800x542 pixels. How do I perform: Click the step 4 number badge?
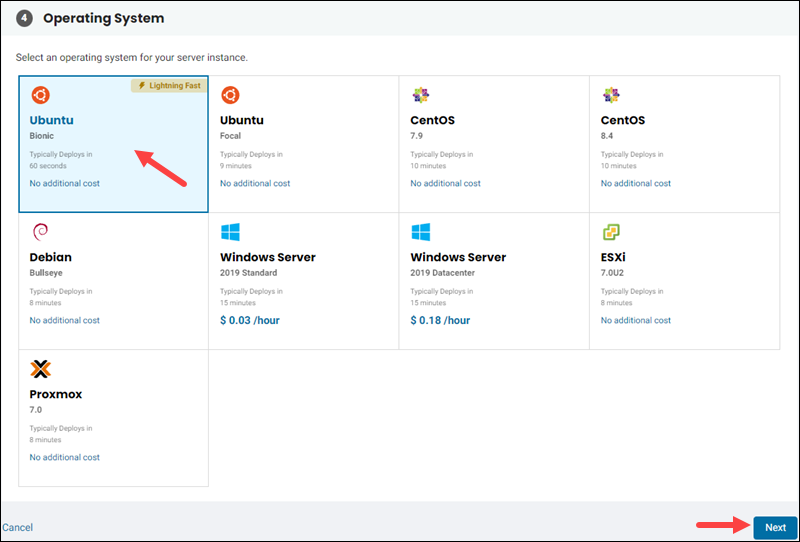24,18
